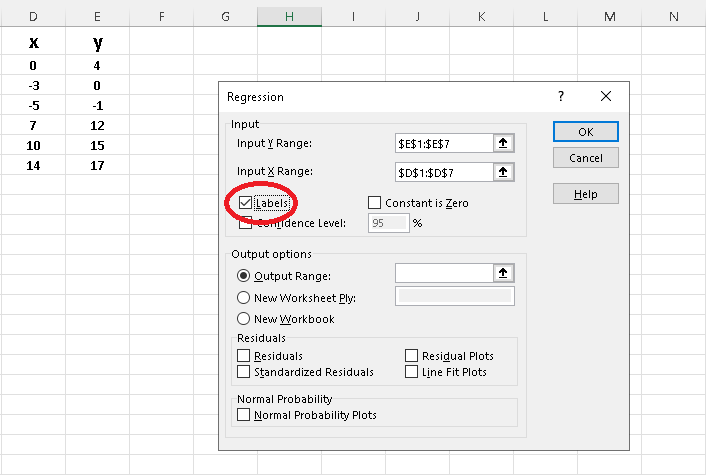Click the Cancel button

[x=585, y=158]
